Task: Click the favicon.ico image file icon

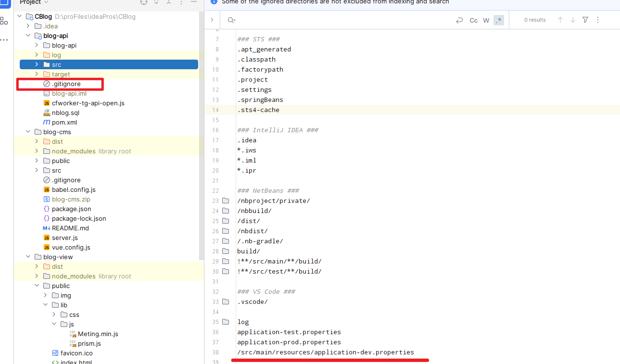Action: 55,353
